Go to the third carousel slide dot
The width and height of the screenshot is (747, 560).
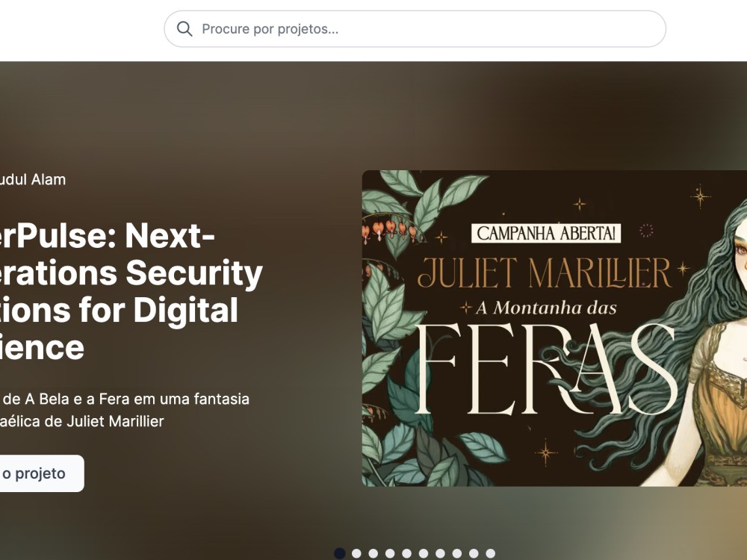click(x=373, y=553)
